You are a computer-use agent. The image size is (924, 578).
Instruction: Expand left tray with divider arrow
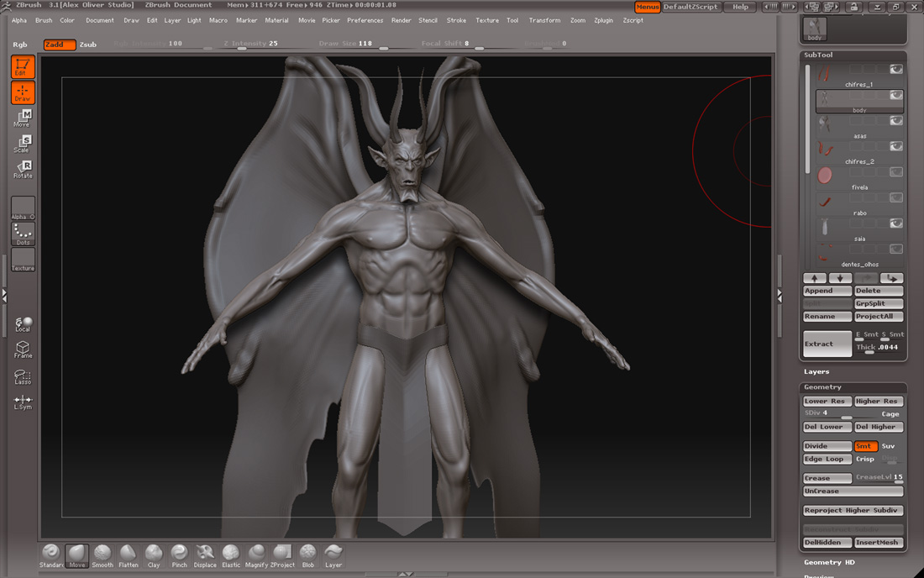tap(4, 296)
